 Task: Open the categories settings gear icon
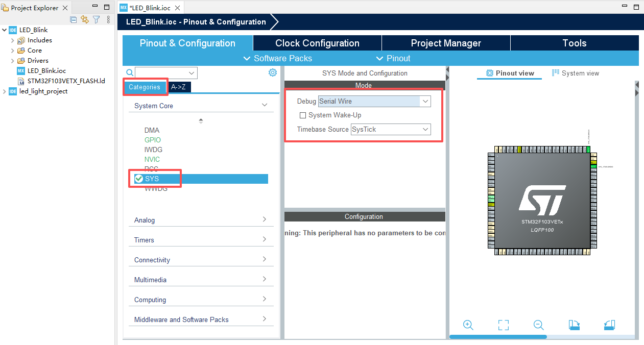coord(273,72)
